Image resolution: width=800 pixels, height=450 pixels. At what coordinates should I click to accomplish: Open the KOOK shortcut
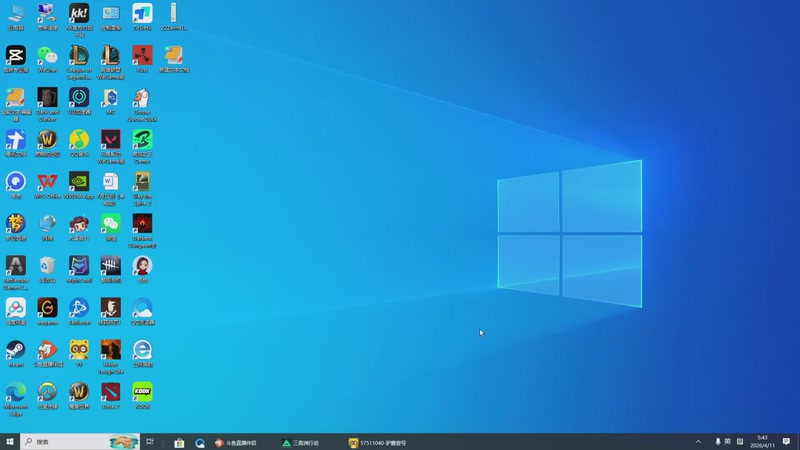coord(142,396)
